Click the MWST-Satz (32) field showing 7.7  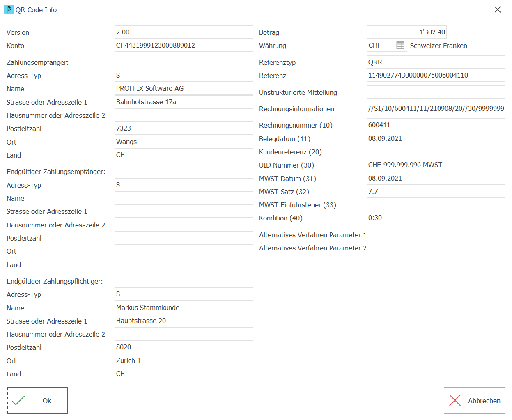[x=436, y=191]
